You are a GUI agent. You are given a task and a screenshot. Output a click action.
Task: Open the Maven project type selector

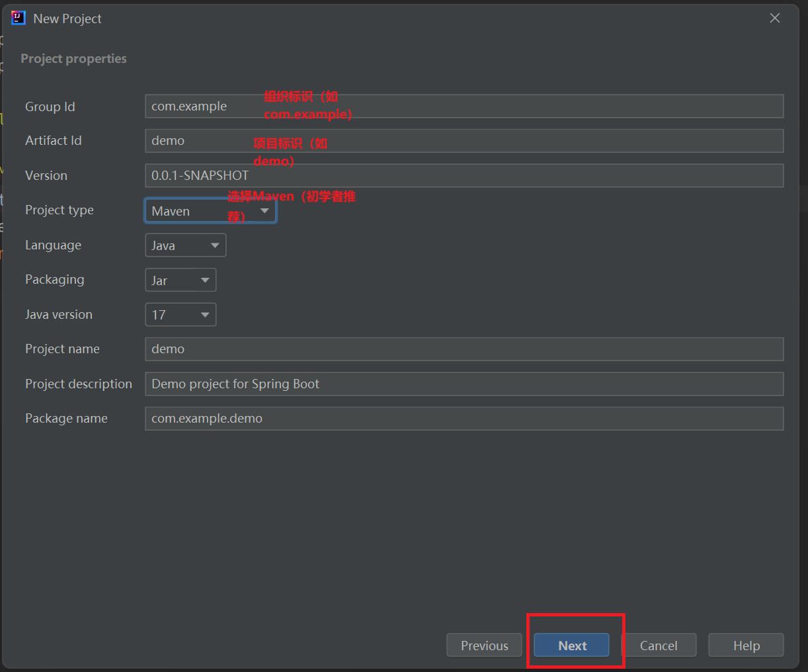198,210
